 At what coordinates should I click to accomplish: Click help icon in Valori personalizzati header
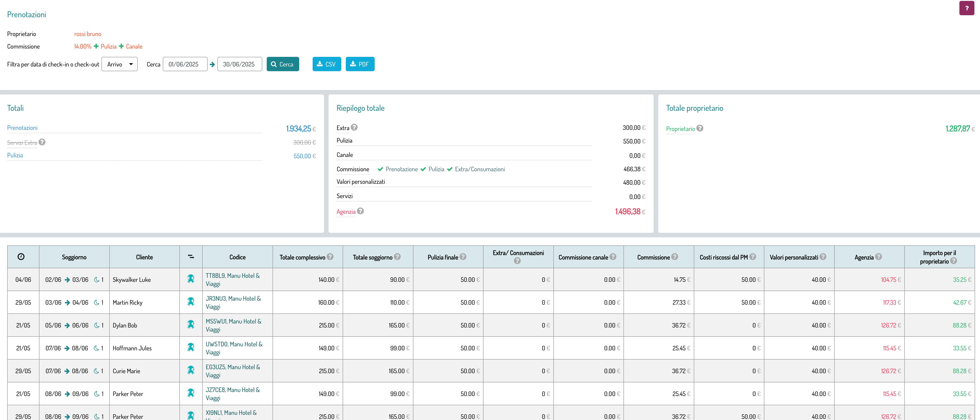tap(823, 257)
